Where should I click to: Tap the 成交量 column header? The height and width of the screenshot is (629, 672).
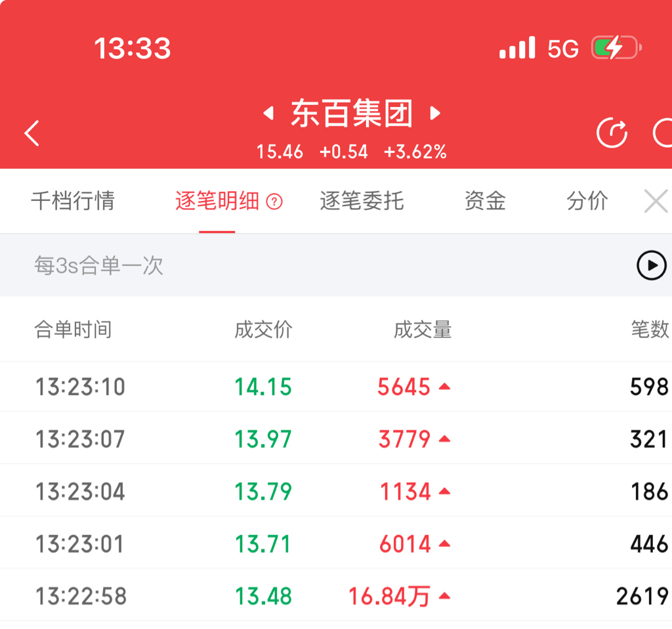423,330
